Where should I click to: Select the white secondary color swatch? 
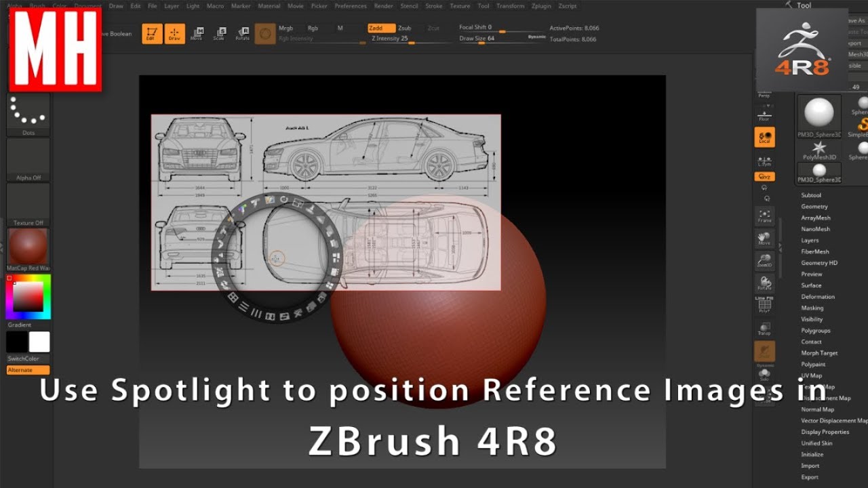pos(39,342)
